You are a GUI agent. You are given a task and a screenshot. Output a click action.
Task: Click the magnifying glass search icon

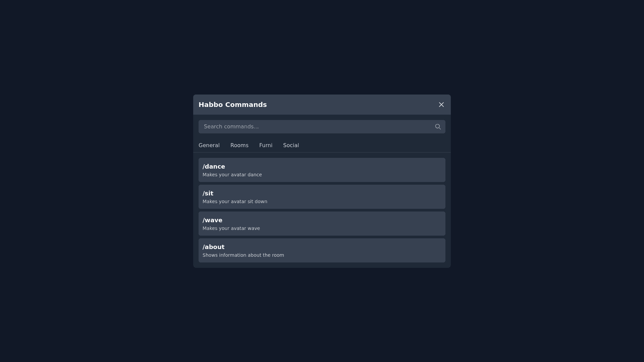pos(438,127)
